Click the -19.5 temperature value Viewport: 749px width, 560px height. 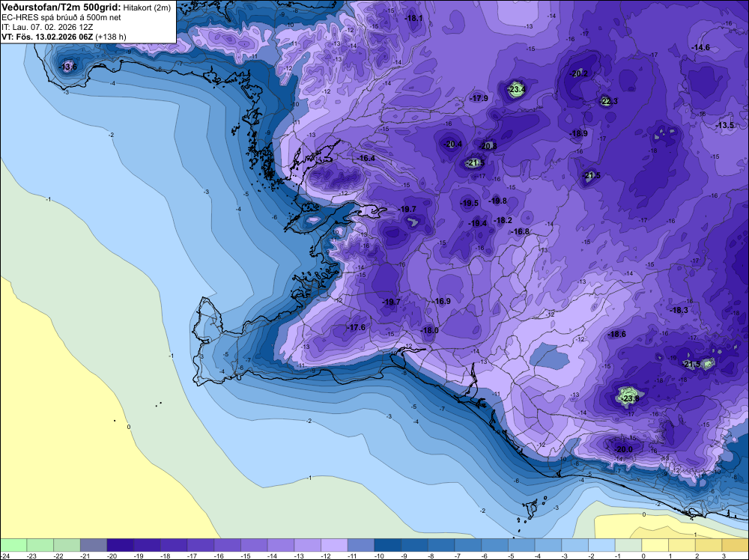[x=469, y=203]
